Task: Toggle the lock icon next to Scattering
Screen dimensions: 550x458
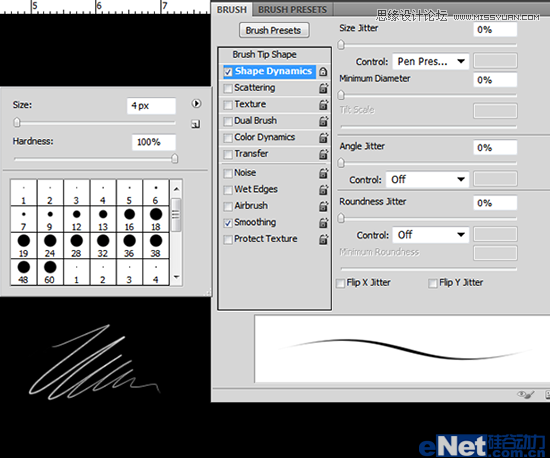Action: coord(323,88)
